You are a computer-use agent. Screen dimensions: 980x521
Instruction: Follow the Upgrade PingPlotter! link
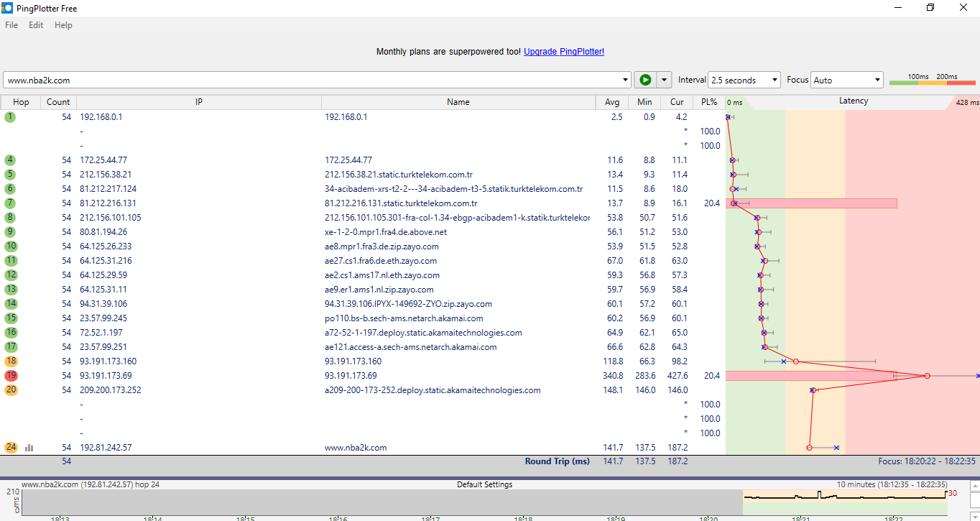pyautogui.click(x=564, y=52)
